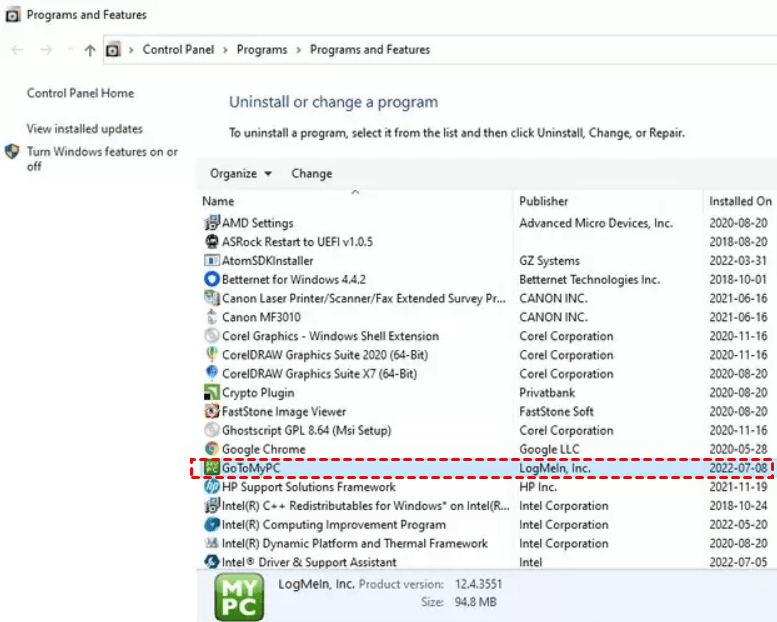
Task: Go to Programs breadcrumb
Action: 262,50
